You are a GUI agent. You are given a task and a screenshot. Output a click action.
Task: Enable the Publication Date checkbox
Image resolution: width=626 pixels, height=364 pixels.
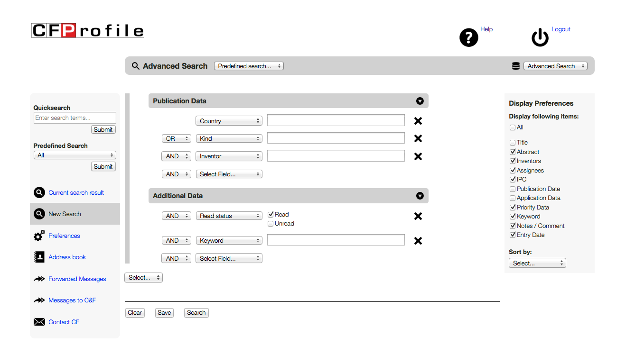[x=513, y=189]
